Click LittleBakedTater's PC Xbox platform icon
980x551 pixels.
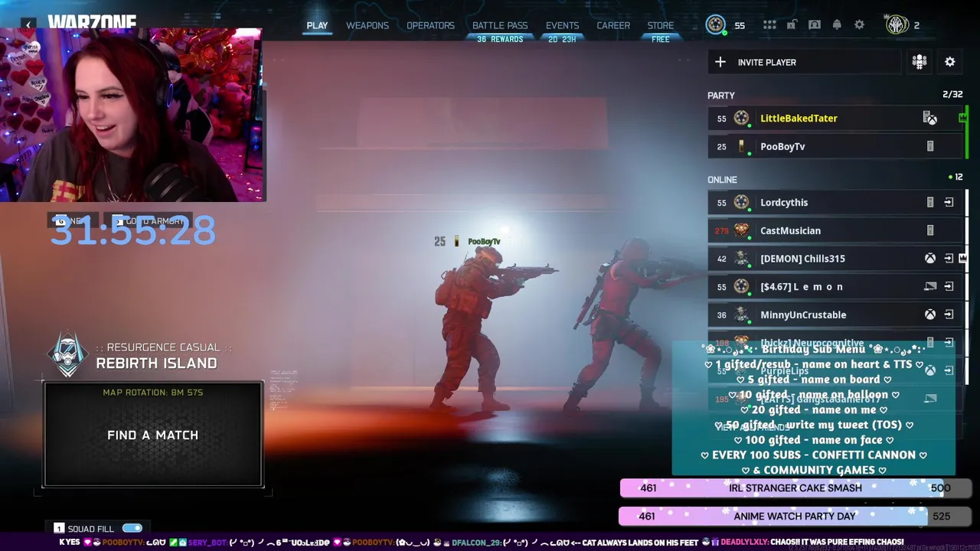coord(929,118)
